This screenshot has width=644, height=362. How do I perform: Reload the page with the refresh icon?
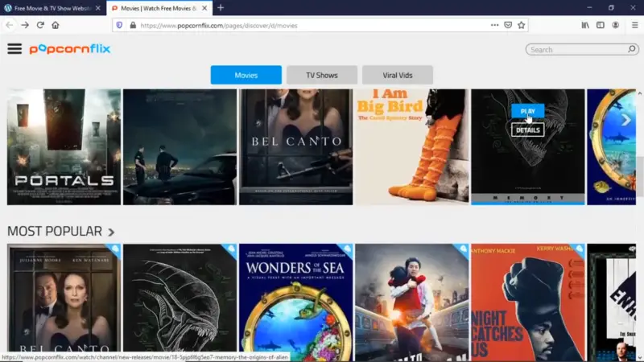click(x=40, y=25)
